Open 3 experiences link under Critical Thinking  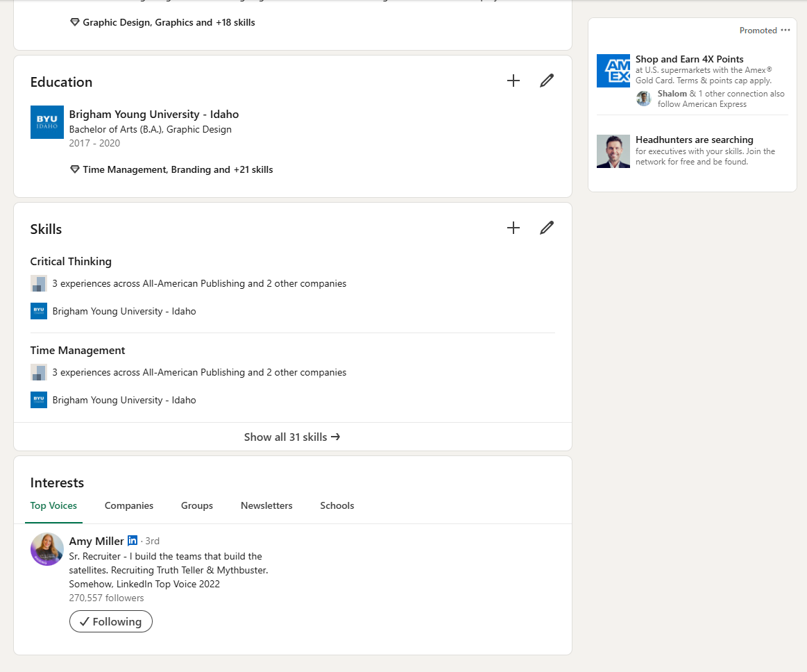pyautogui.click(x=199, y=284)
